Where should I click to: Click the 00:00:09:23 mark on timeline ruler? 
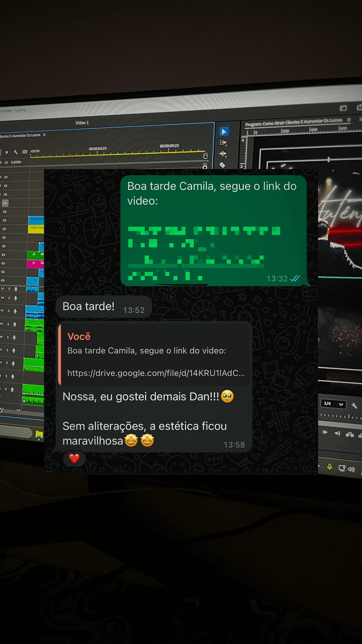169,146
